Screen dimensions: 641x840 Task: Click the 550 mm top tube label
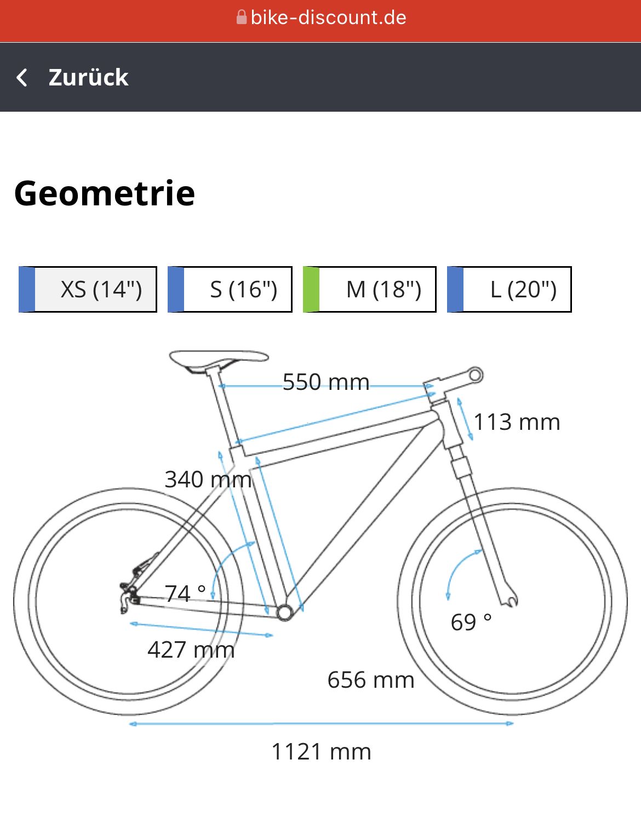click(x=326, y=382)
